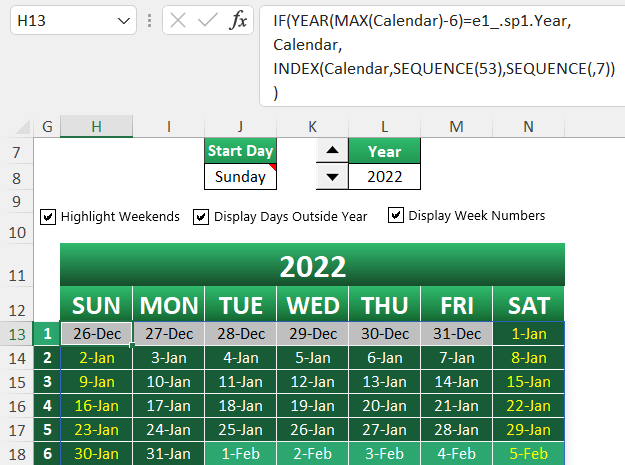This screenshot has height=465, width=625.
Task: Select the 1-Jan calendar cell
Action: tap(529, 334)
